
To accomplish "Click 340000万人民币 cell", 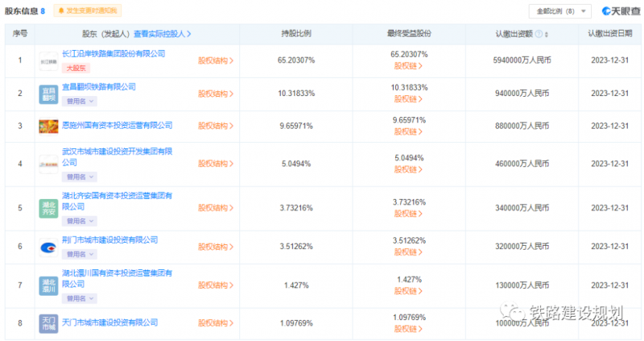I will [522, 208].
